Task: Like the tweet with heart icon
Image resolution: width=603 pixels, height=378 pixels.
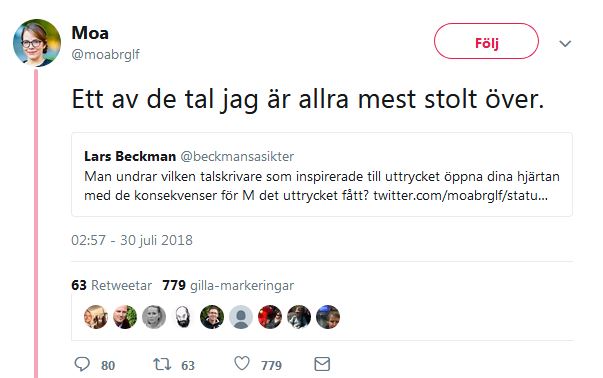Action: coord(242,363)
